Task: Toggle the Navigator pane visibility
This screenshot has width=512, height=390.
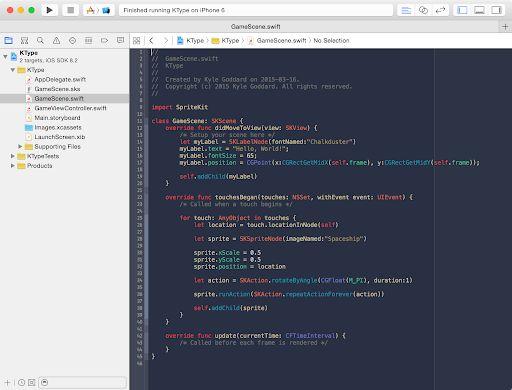Action: (462, 10)
